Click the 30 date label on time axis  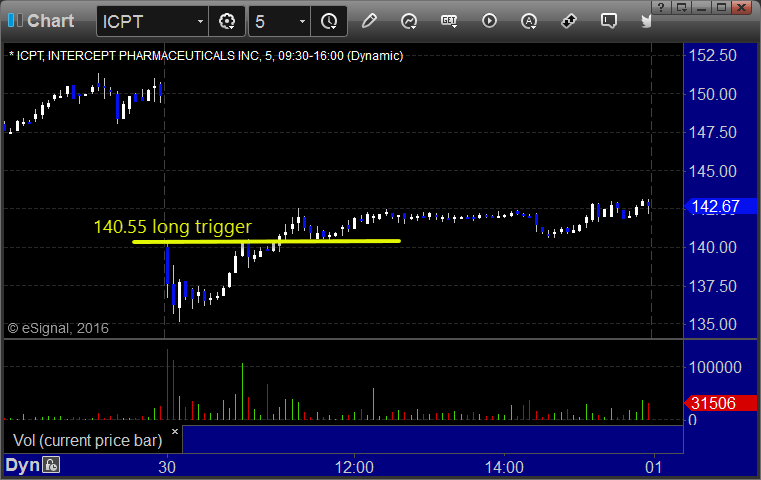[167, 467]
